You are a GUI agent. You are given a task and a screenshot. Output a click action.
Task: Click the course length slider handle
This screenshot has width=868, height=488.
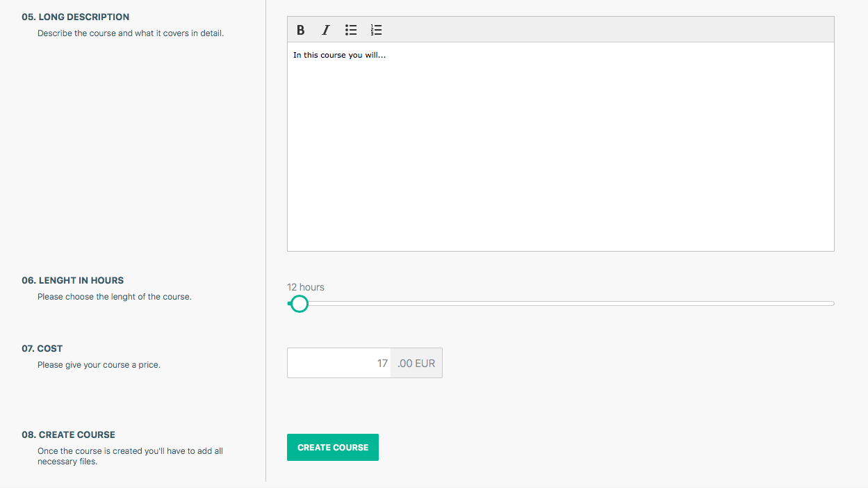(x=299, y=304)
